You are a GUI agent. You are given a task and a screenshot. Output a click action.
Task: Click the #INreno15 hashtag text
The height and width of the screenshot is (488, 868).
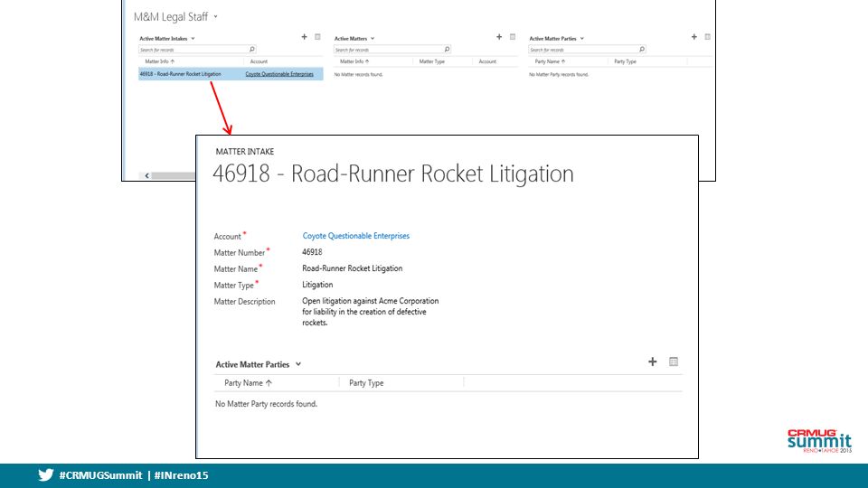point(182,475)
